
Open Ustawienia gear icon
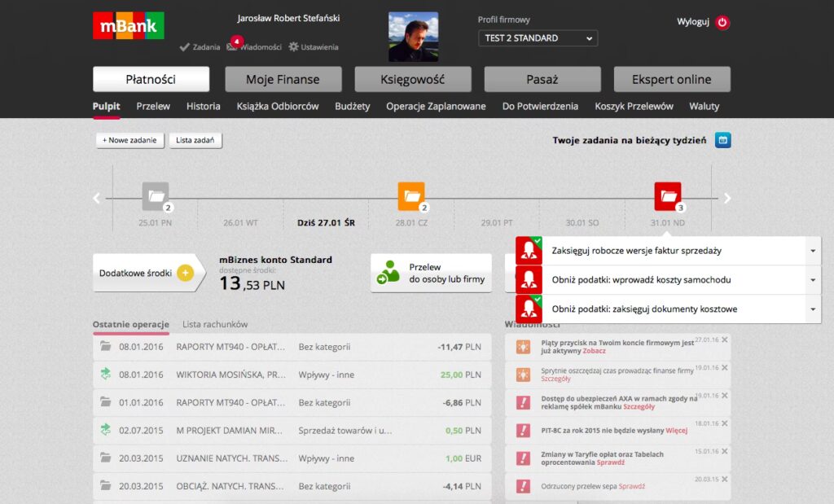coord(293,47)
